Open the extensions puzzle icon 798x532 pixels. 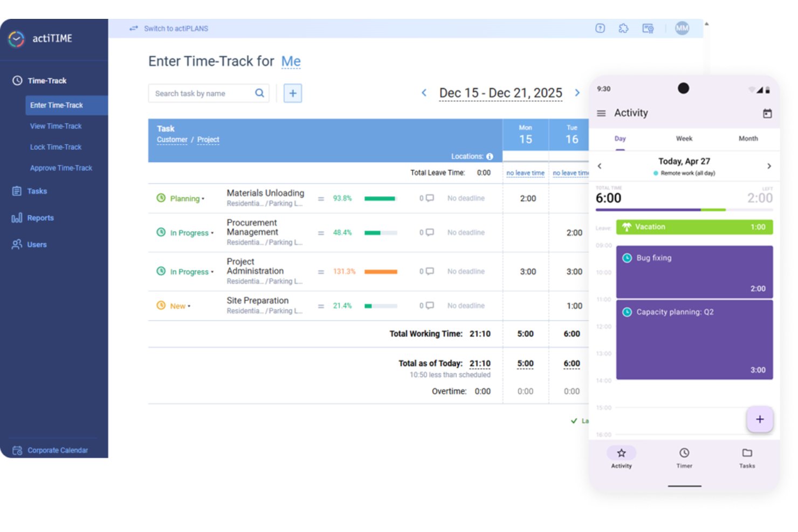(x=624, y=29)
